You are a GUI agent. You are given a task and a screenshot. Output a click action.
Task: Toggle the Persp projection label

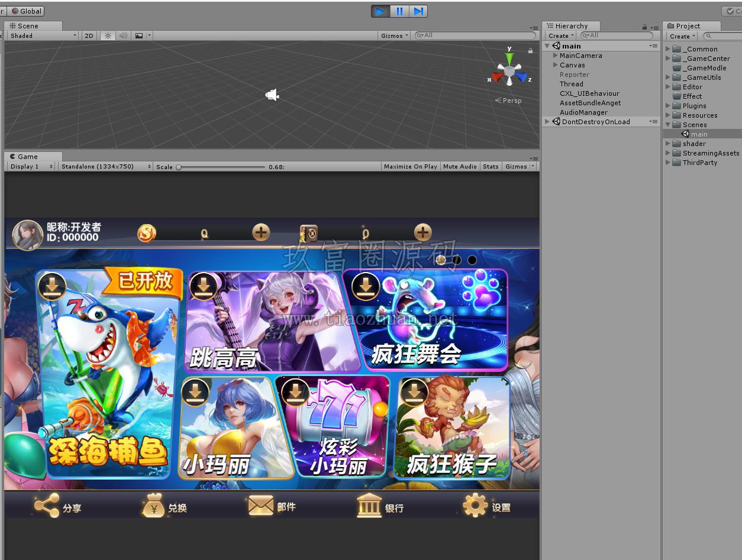point(509,101)
